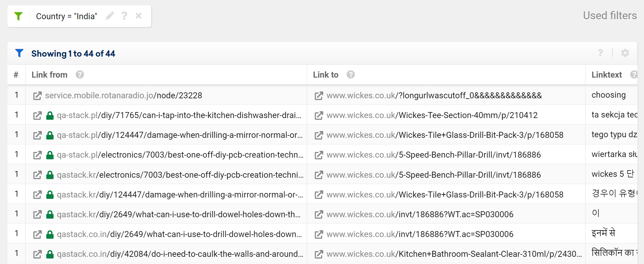Click the 'Used filters' label

tap(610, 16)
